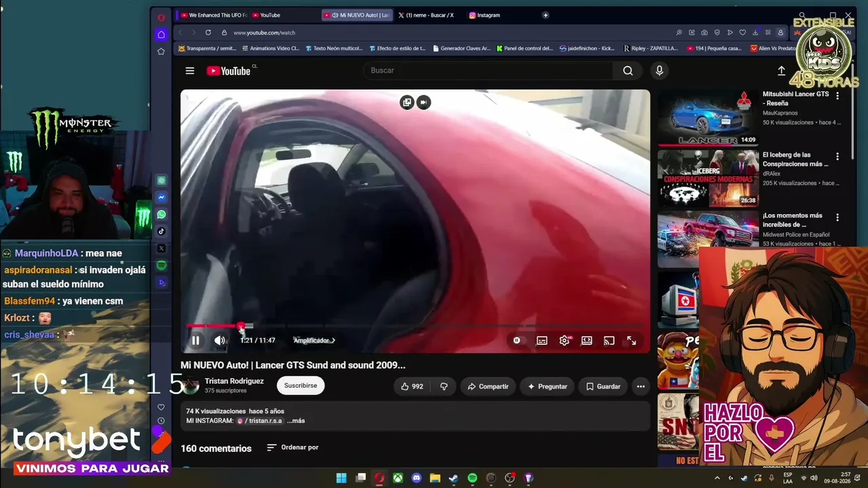
Task: Show hidden system tray icons
Action: click(717, 478)
